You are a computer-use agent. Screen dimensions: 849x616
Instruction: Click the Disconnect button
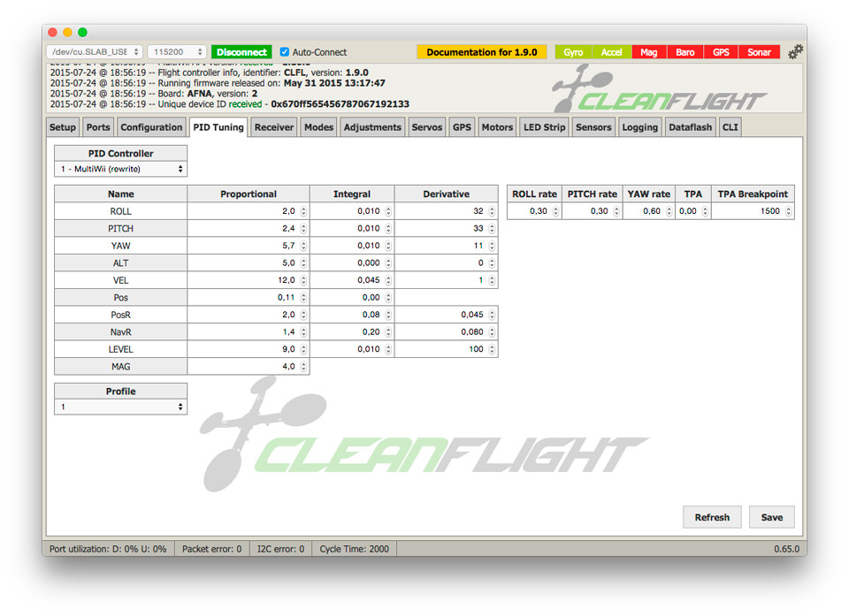point(241,52)
